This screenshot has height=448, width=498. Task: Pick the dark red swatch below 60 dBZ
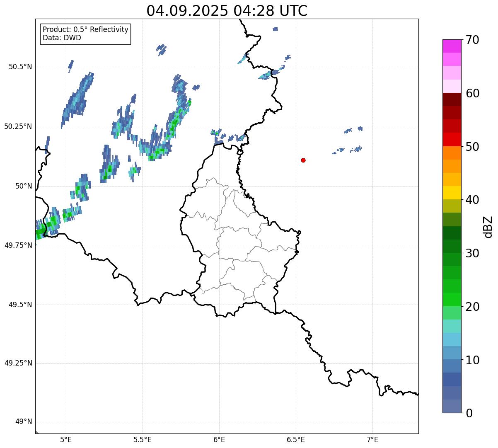pos(452,100)
